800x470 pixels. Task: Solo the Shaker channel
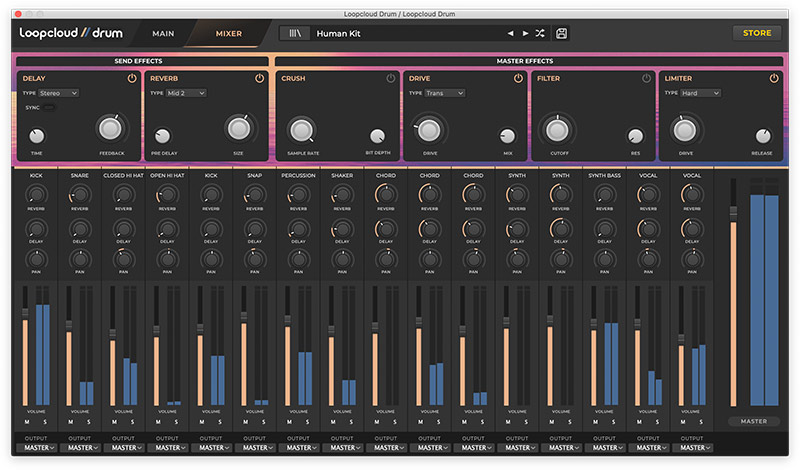(351, 422)
